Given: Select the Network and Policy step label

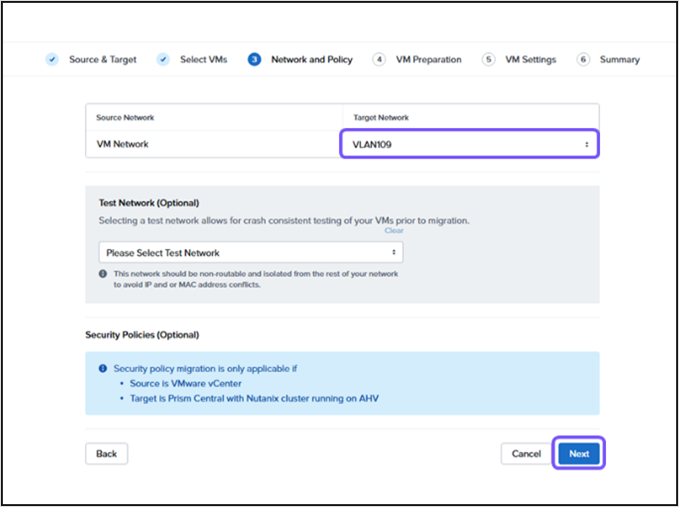Looking at the screenshot, I should tap(311, 59).
